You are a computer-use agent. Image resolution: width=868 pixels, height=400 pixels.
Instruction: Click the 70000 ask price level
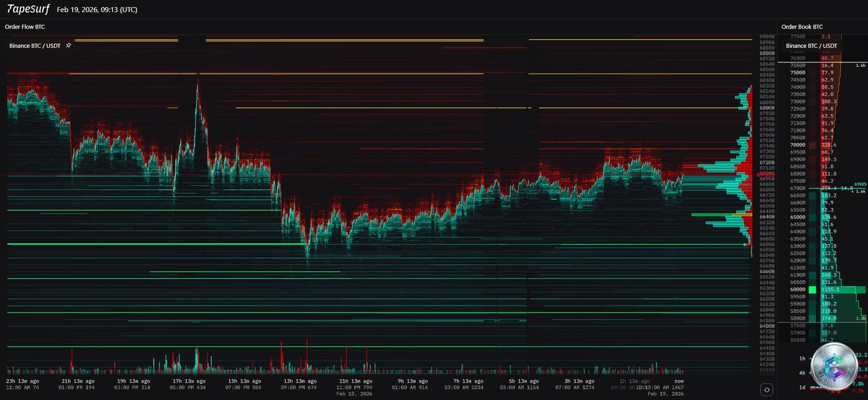[797, 145]
